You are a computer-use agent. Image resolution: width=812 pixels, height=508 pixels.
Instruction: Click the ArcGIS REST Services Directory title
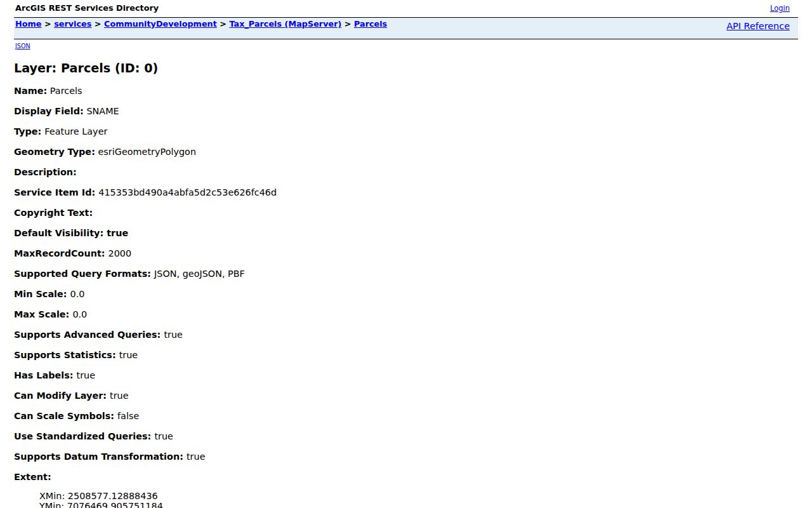pyautogui.click(x=87, y=8)
